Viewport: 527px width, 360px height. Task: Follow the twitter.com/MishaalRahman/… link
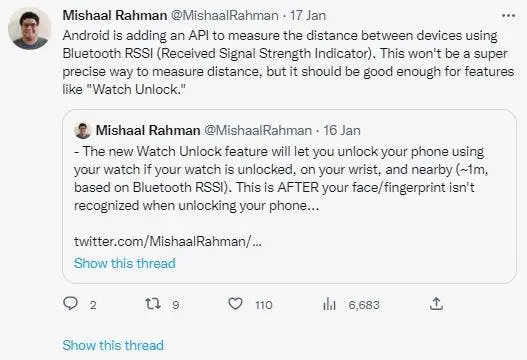coord(168,241)
